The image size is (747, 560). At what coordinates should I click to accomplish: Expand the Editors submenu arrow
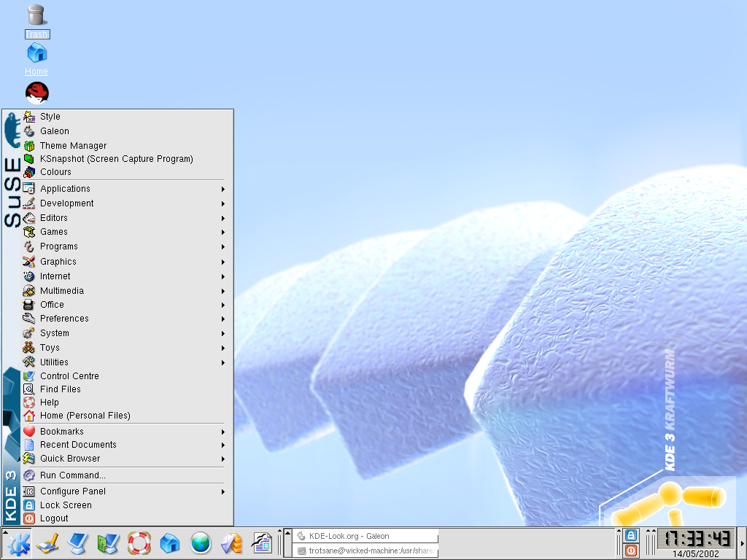point(223,218)
